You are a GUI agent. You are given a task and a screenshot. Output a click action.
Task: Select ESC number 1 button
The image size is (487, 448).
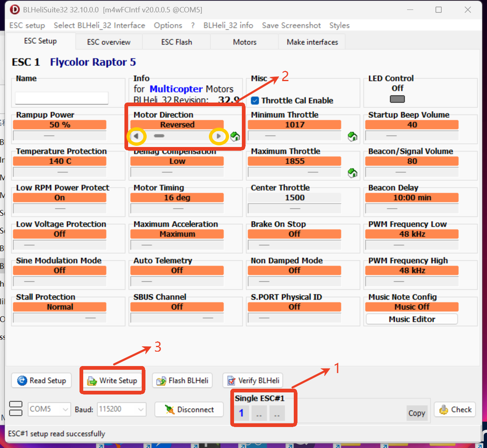[x=241, y=413]
